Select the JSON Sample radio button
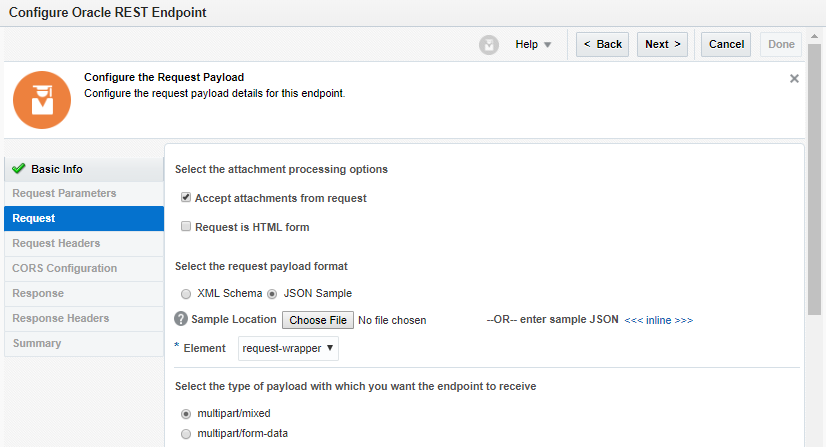Image resolution: width=826 pixels, height=447 pixels. pyautogui.click(x=273, y=294)
